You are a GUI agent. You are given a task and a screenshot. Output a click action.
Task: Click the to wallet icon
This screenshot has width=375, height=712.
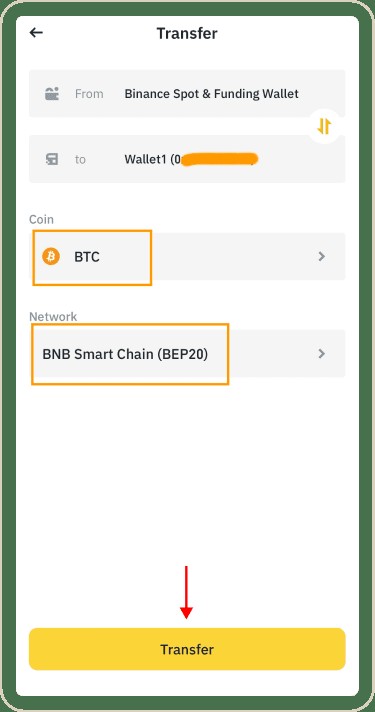(52, 159)
